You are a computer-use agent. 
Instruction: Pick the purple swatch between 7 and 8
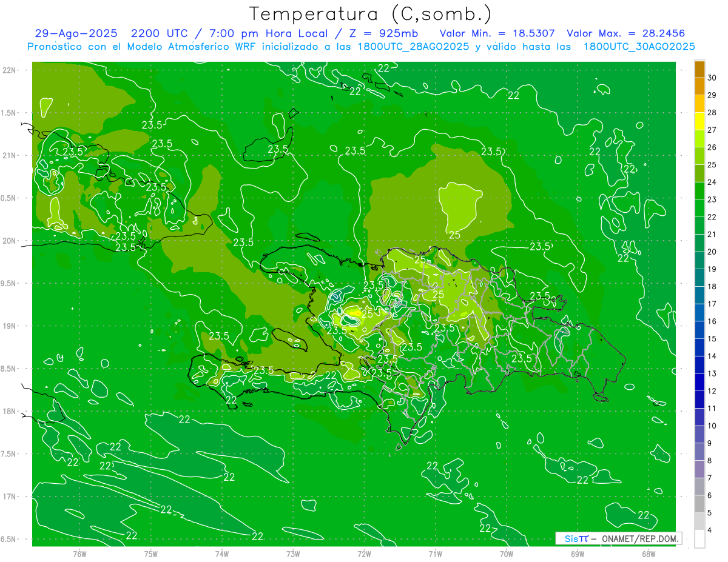[699, 469]
